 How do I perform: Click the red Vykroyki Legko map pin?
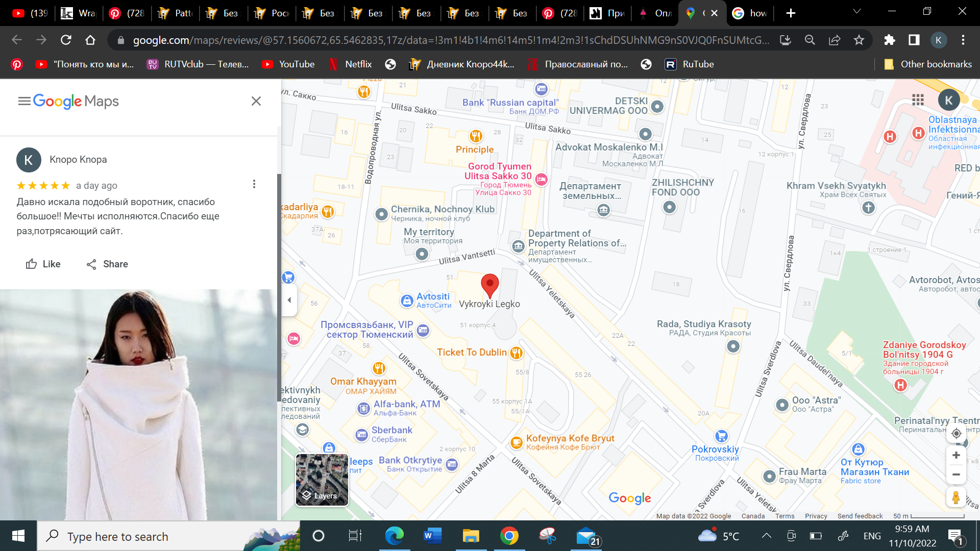point(489,284)
